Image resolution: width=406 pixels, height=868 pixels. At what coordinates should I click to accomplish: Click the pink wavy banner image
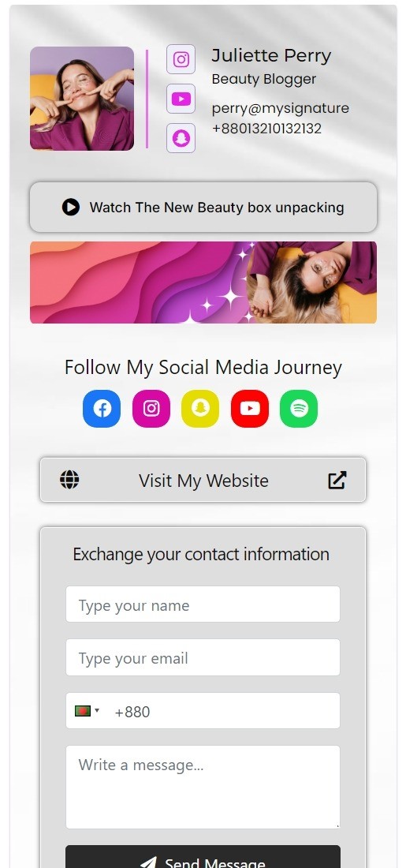click(203, 282)
